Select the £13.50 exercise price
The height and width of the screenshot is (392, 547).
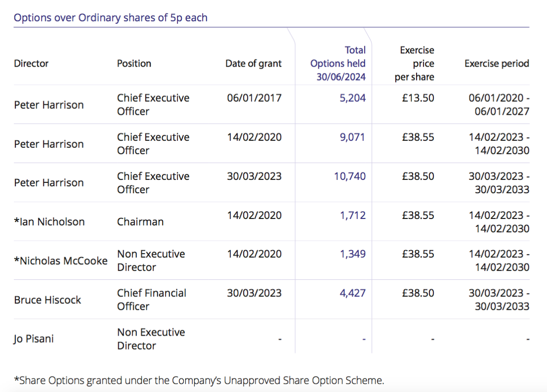(418, 98)
